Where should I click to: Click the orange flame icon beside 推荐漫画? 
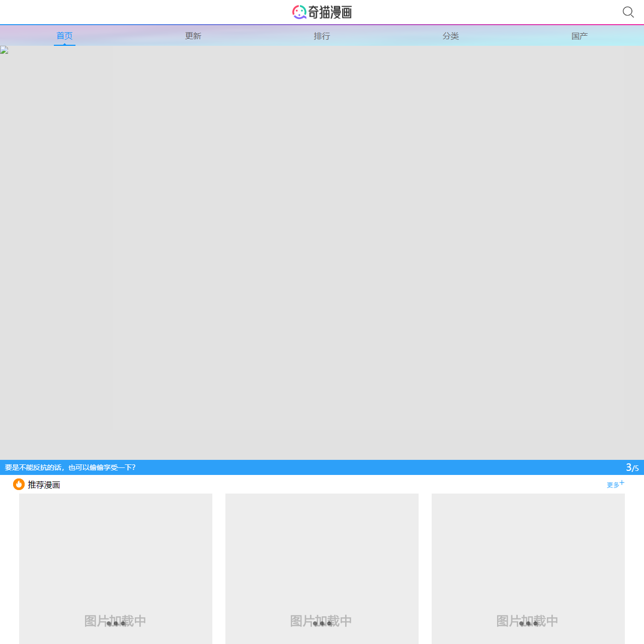point(19,484)
